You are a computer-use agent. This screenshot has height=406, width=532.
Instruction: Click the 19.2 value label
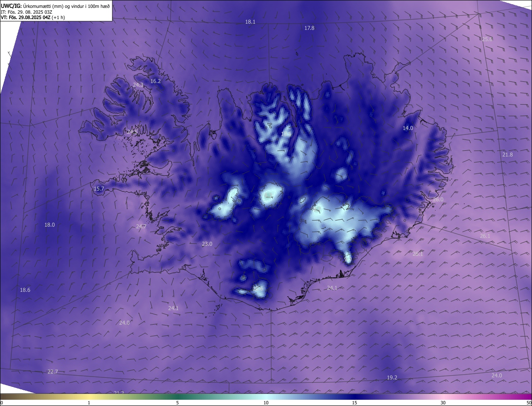(x=392, y=378)
